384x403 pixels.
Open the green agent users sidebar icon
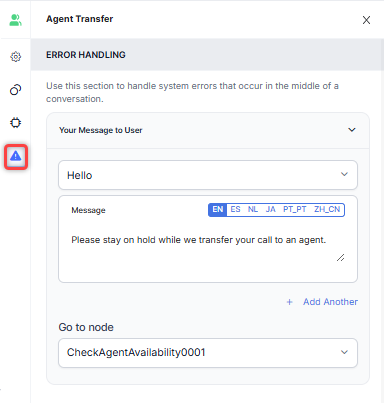(15, 20)
